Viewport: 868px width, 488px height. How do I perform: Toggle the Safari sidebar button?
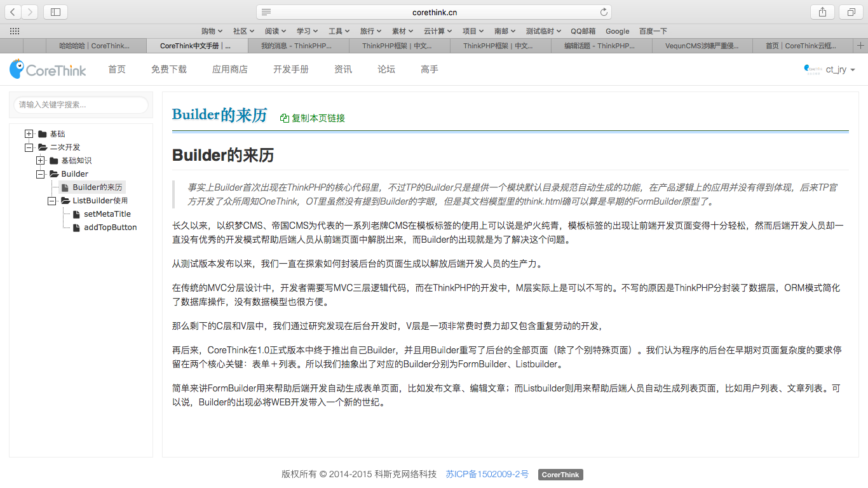point(55,12)
